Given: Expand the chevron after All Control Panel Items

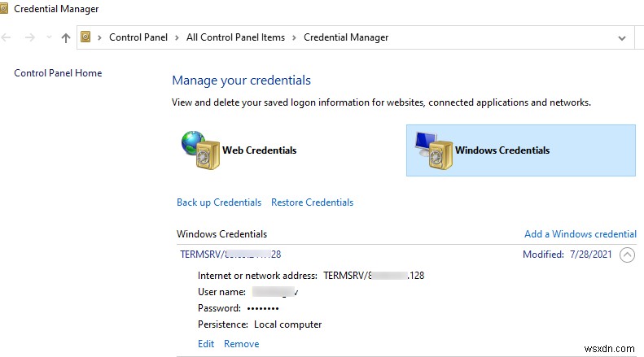Looking at the screenshot, I should click(x=294, y=37).
